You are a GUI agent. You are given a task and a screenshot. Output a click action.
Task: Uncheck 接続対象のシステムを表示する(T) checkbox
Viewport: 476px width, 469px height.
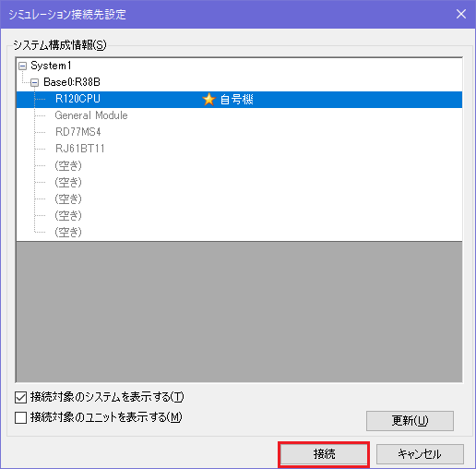20,397
